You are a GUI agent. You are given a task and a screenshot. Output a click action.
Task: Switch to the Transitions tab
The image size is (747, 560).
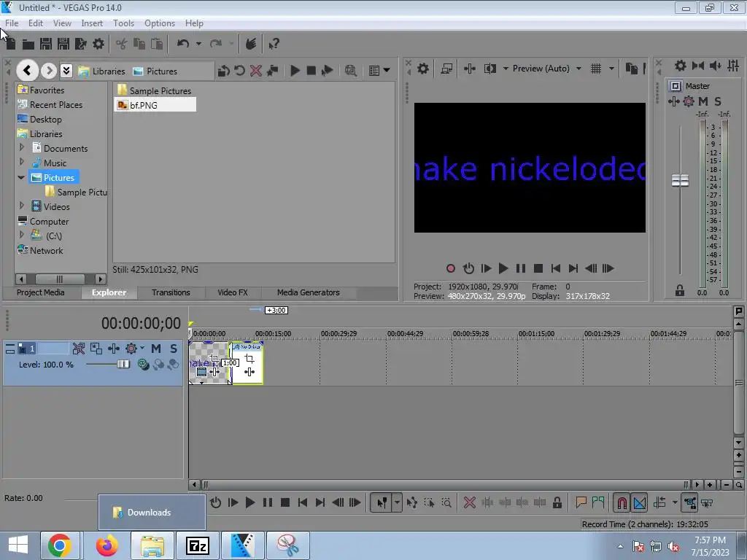171,292
